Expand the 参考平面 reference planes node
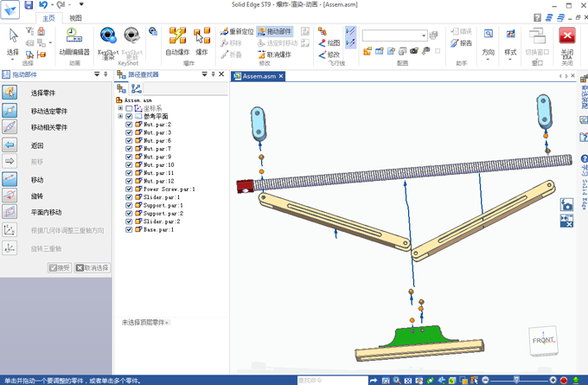 tap(120, 116)
